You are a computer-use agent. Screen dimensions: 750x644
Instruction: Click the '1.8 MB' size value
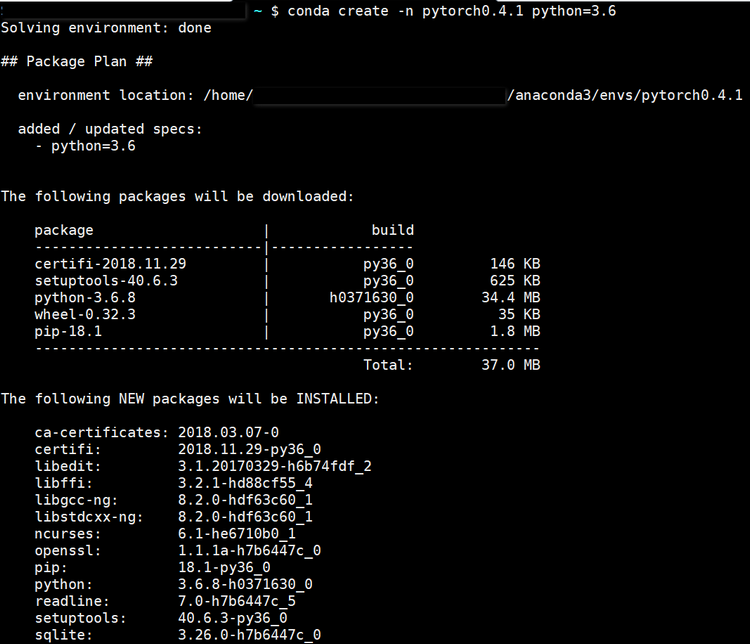[515, 332]
